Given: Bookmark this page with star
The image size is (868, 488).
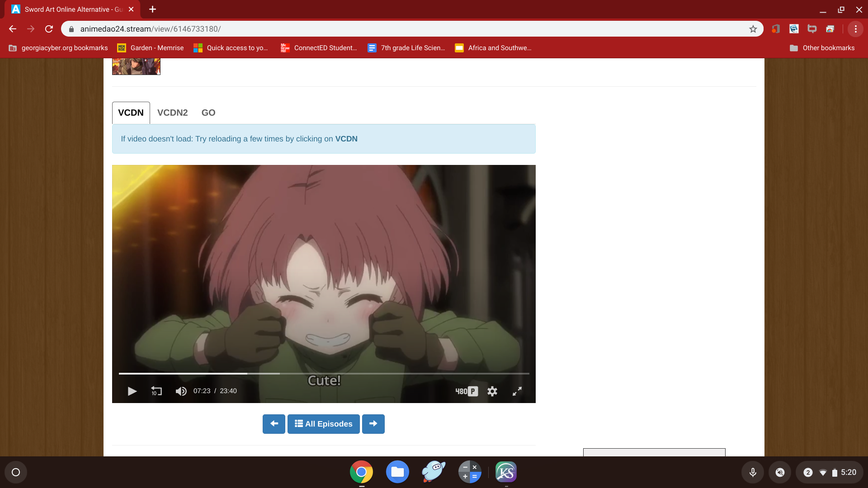Looking at the screenshot, I should (753, 29).
